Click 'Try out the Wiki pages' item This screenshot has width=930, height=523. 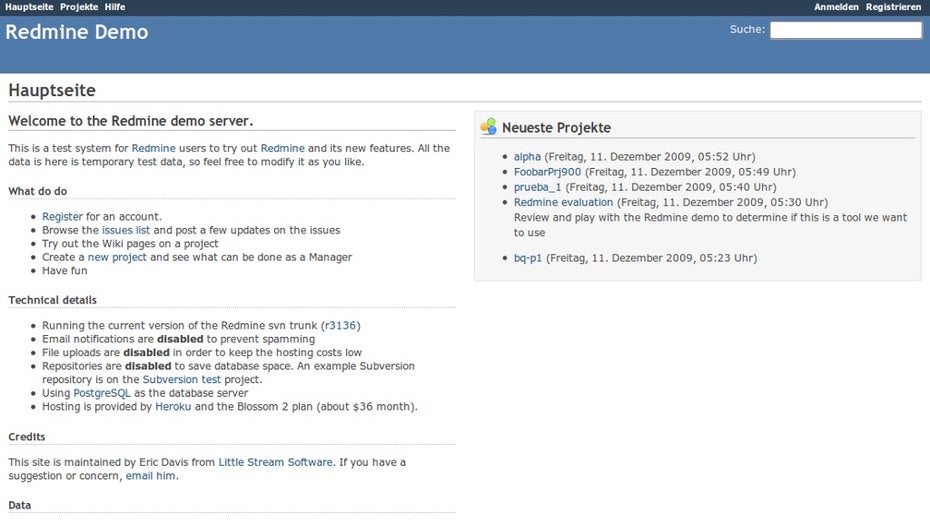130,244
